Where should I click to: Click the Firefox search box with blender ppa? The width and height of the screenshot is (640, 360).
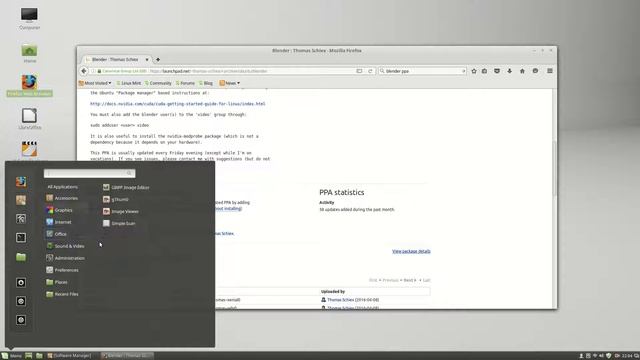(422, 71)
